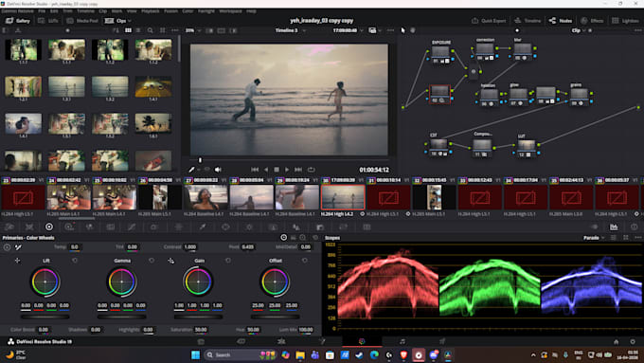Viewport: 644px width, 363px height.
Task: Open the Curves palette
Action: [x=132, y=227]
